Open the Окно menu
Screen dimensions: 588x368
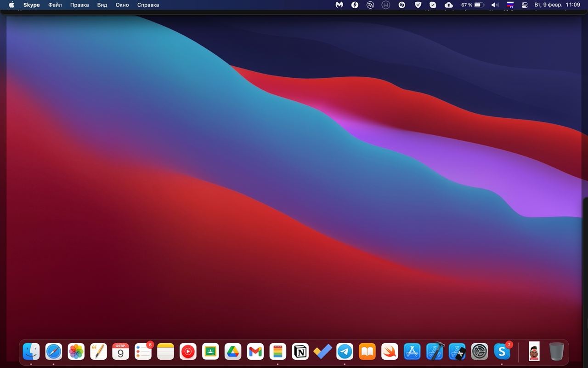122,5
